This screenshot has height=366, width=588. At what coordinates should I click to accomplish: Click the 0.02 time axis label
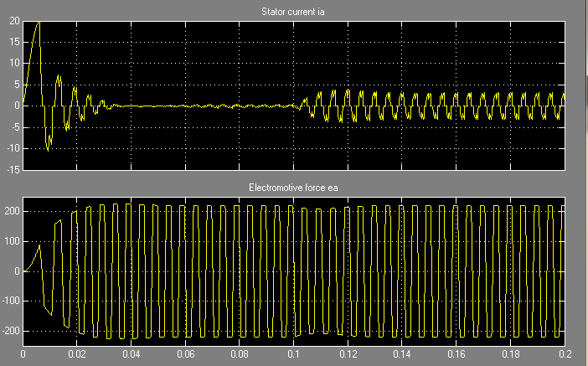[77, 354]
